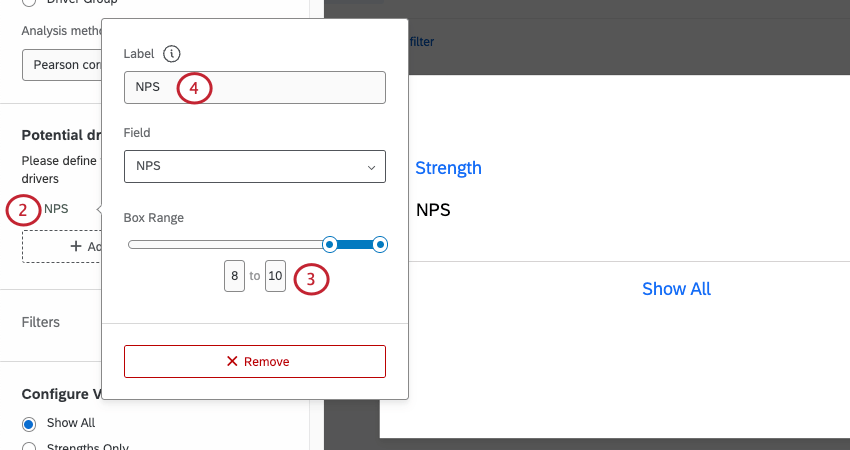Select the Show All radio option
The height and width of the screenshot is (450, 850).
[x=29, y=423]
